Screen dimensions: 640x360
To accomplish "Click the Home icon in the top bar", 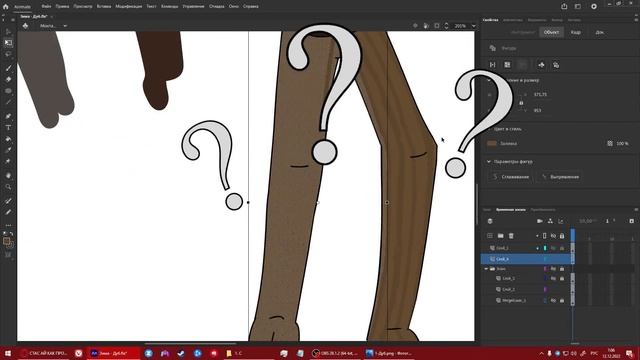I will 5,7.
